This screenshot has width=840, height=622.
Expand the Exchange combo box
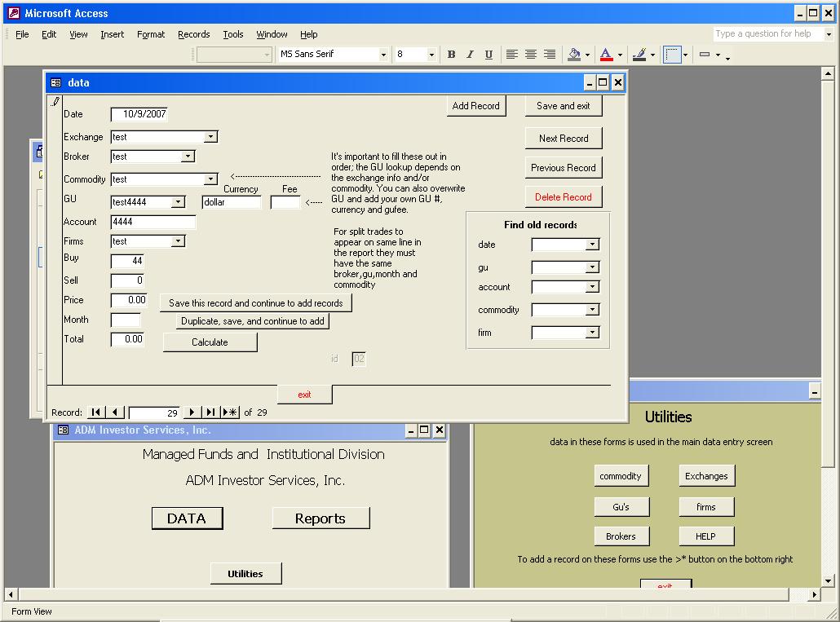pos(211,136)
